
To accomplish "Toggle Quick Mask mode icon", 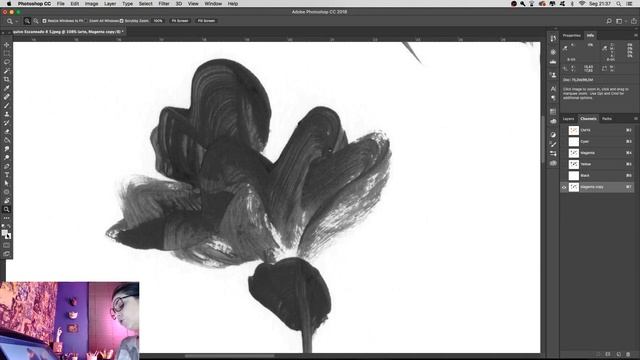I will point(7,245).
